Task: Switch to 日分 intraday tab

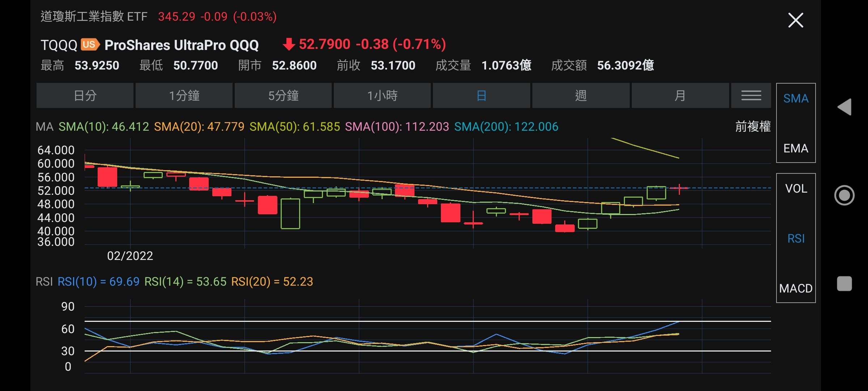Action: tap(85, 96)
